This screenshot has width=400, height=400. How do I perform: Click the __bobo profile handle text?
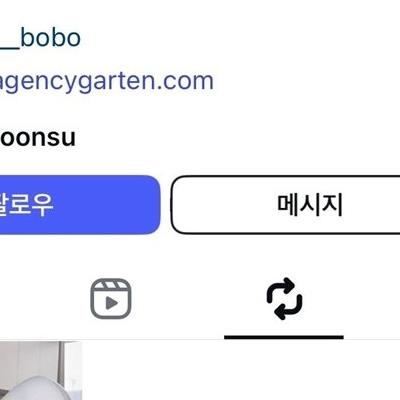pos(40,38)
